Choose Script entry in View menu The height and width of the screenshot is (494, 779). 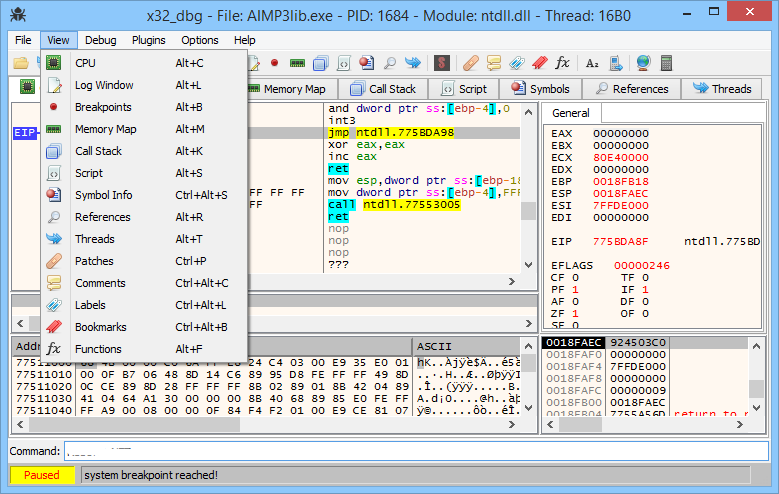click(x=144, y=173)
